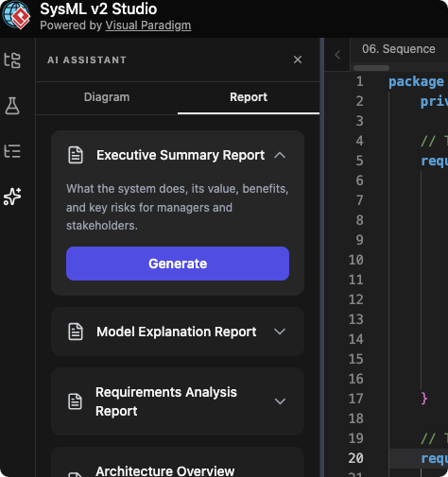
Task: Click the editor tab horizontal scrollbar
Action: 371,68
